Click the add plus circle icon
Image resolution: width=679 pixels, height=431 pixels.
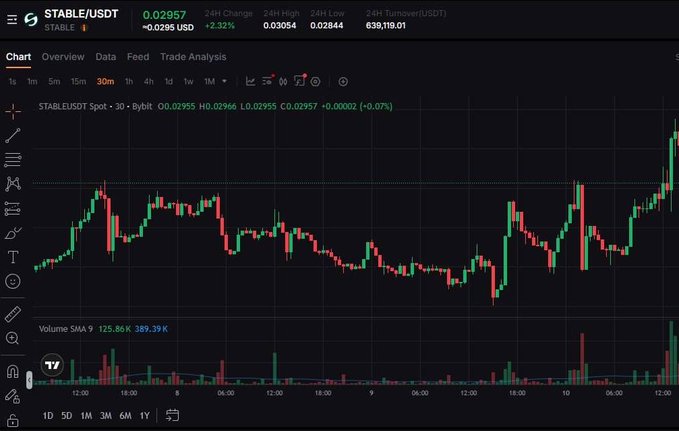[343, 81]
